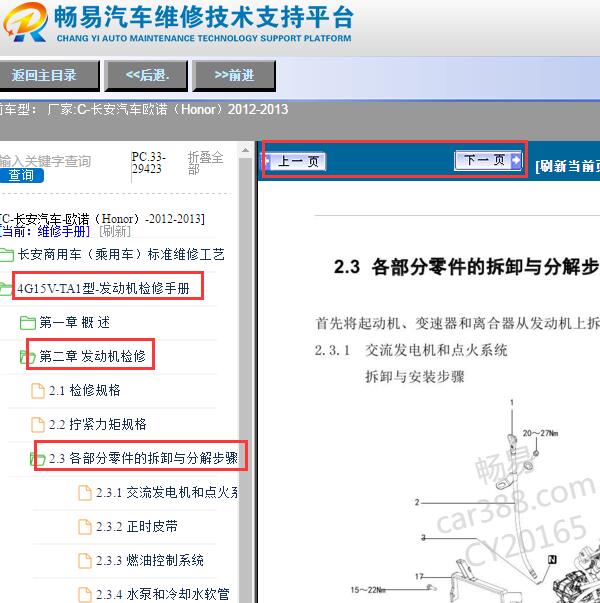This screenshot has width=600, height=603.
Task: Click the 当前：维修手册 link
Action: (x=45, y=232)
